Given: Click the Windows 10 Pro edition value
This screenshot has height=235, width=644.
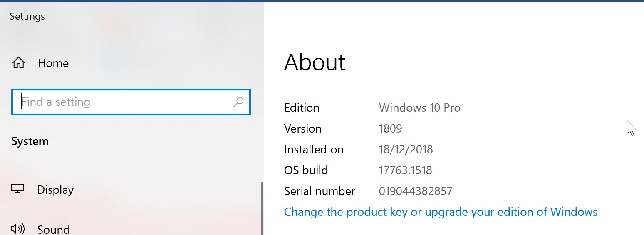Looking at the screenshot, I should click(420, 108).
